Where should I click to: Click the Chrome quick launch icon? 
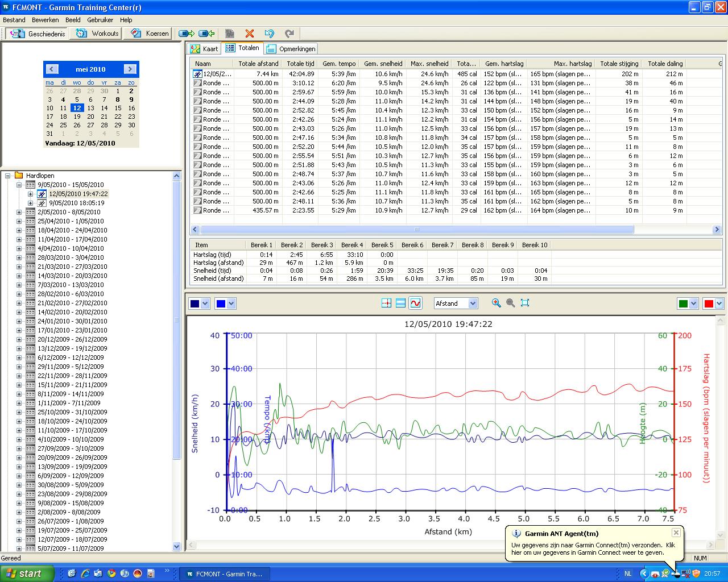111,573
